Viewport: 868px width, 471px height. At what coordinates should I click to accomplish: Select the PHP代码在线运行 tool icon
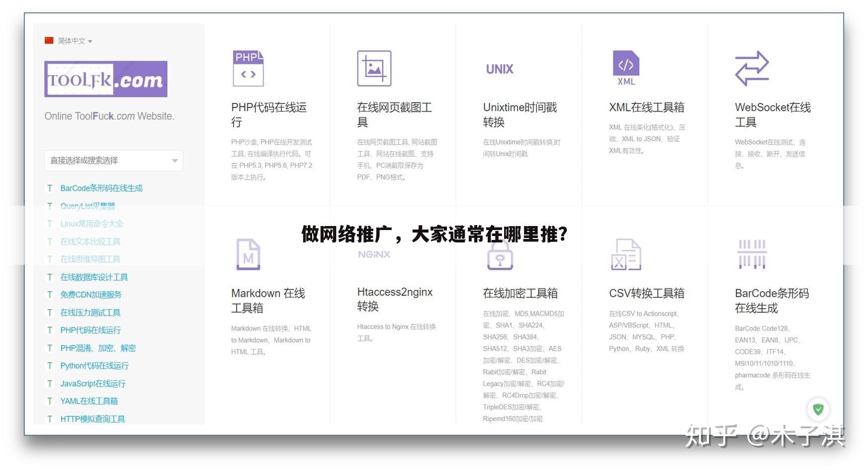(248, 69)
